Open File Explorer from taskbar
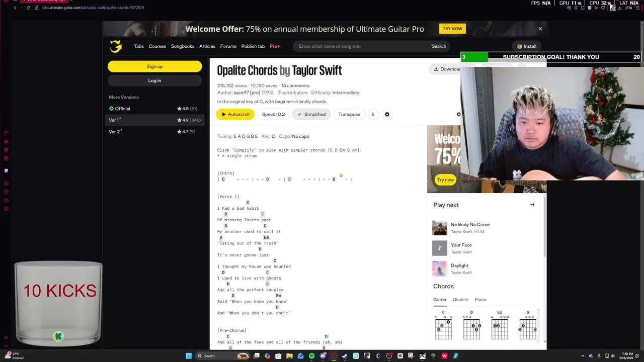Screen dimensions: 644x362 tap(289, 356)
